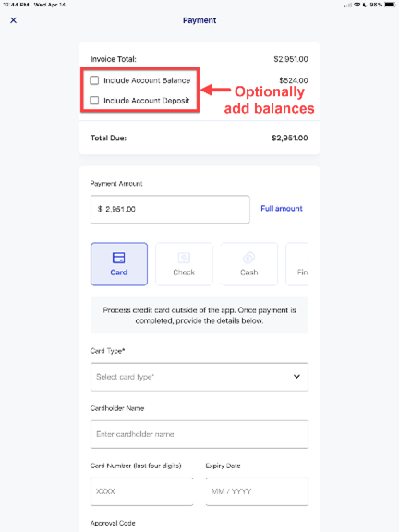Image resolution: width=399 pixels, height=532 pixels.
Task: Select the Cash payment icon
Action: (249, 258)
